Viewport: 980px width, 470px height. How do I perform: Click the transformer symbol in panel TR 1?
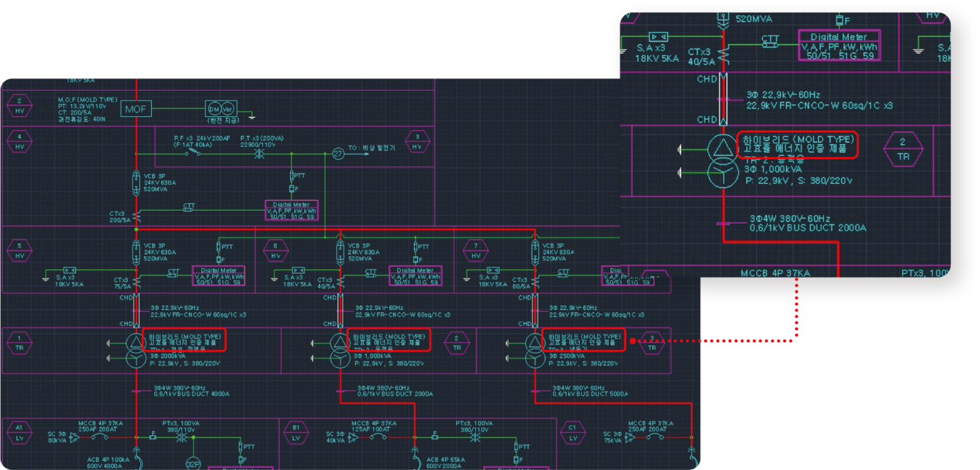click(135, 347)
